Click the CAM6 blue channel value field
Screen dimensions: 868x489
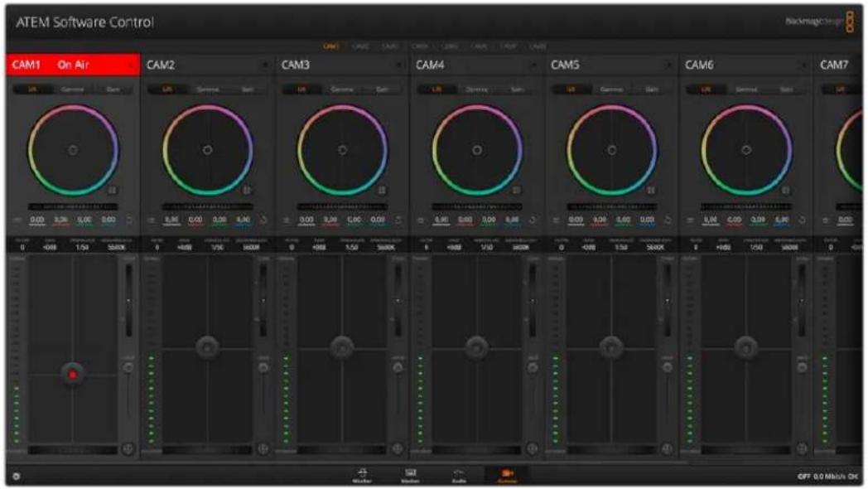pyautogui.click(x=782, y=220)
